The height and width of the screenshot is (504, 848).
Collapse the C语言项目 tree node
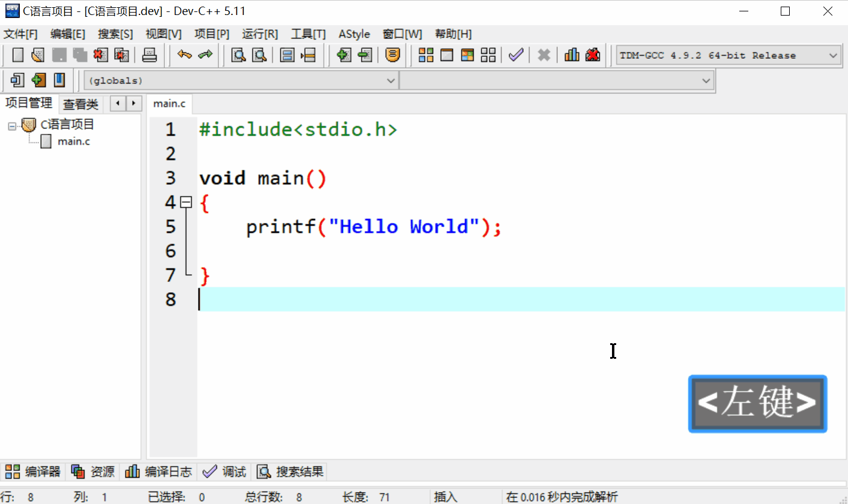[x=12, y=125]
